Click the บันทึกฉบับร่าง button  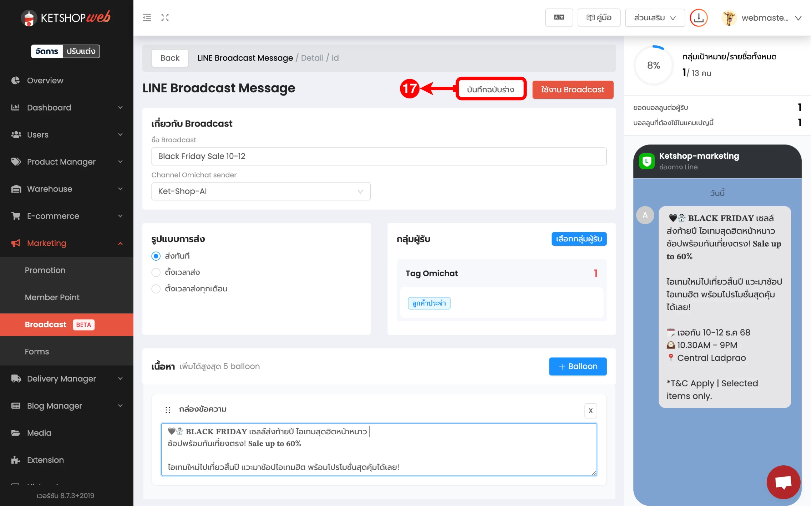(x=491, y=90)
